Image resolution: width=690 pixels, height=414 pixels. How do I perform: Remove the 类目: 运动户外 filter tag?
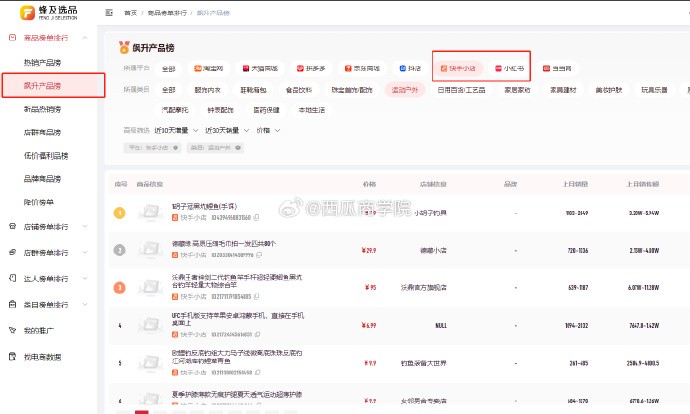point(238,148)
